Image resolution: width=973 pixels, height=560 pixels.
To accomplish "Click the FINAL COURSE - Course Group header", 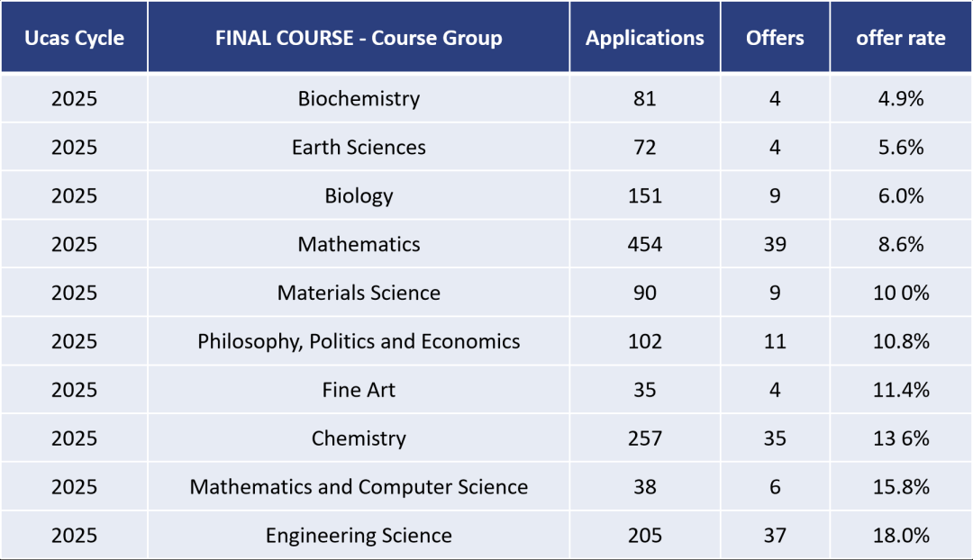I will [359, 38].
